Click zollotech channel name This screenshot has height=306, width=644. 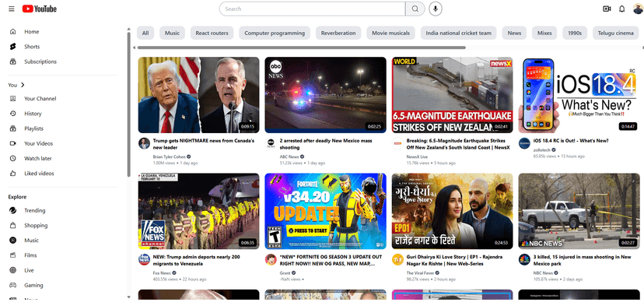[x=542, y=150]
